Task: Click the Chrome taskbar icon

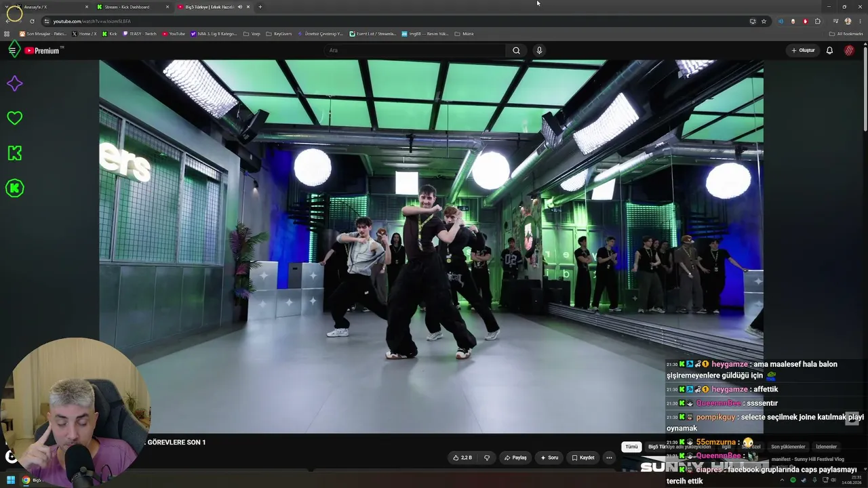Action: (x=26, y=480)
